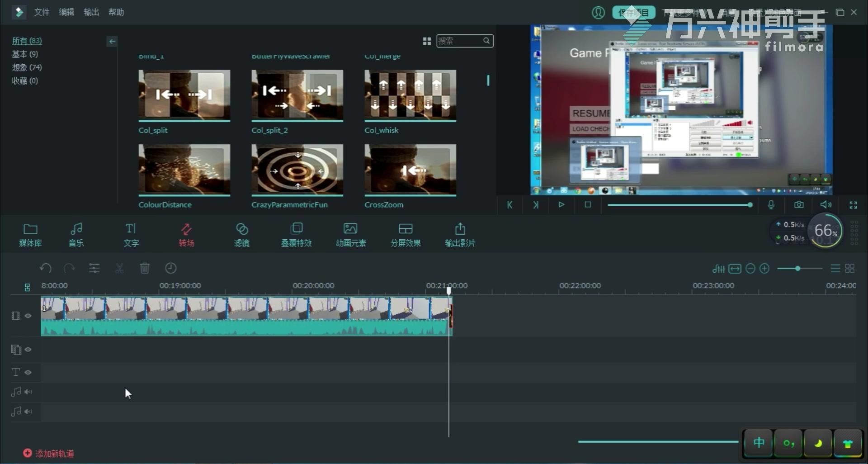Redo the last action
Image resolution: width=868 pixels, height=464 pixels.
(x=69, y=268)
